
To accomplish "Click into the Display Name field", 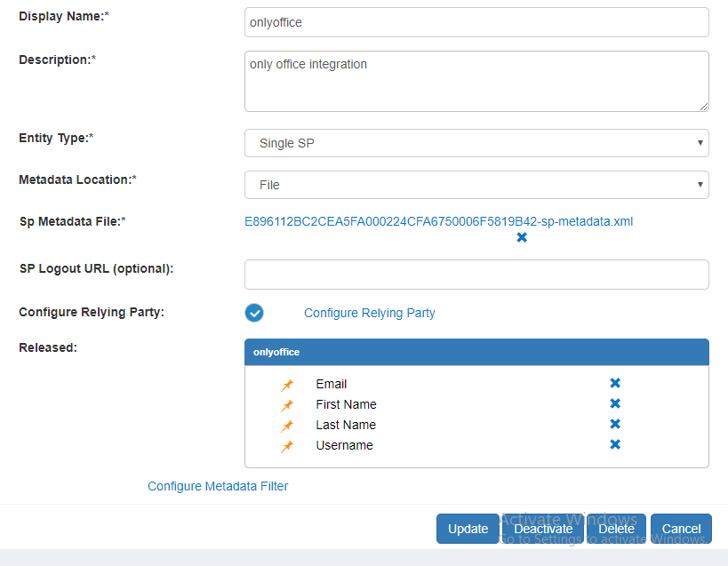I will pyautogui.click(x=476, y=22).
